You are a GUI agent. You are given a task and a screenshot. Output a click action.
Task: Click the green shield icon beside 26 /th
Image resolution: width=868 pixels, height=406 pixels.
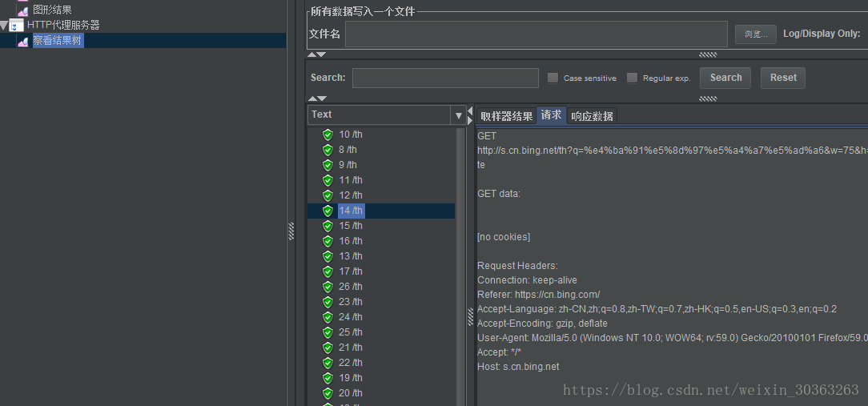point(328,287)
